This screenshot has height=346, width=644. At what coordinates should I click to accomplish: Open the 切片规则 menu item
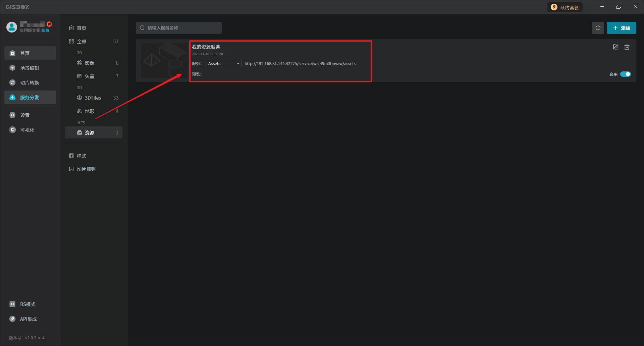point(86,169)
